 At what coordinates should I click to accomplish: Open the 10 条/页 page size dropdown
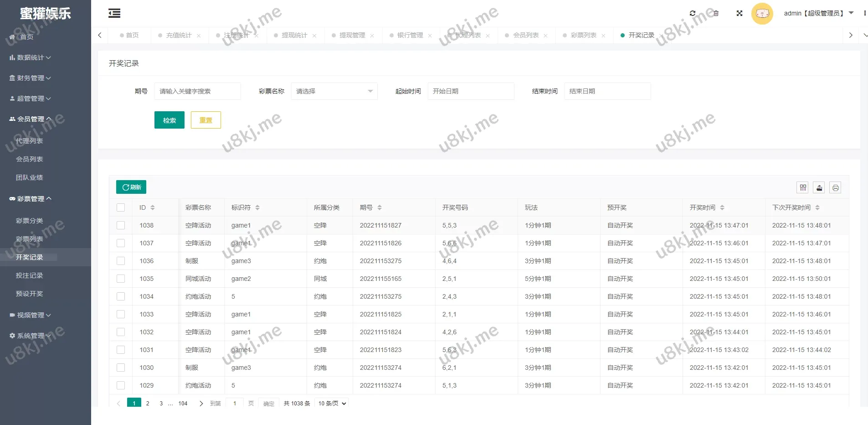pyautogui.click(x=332, y=403)
